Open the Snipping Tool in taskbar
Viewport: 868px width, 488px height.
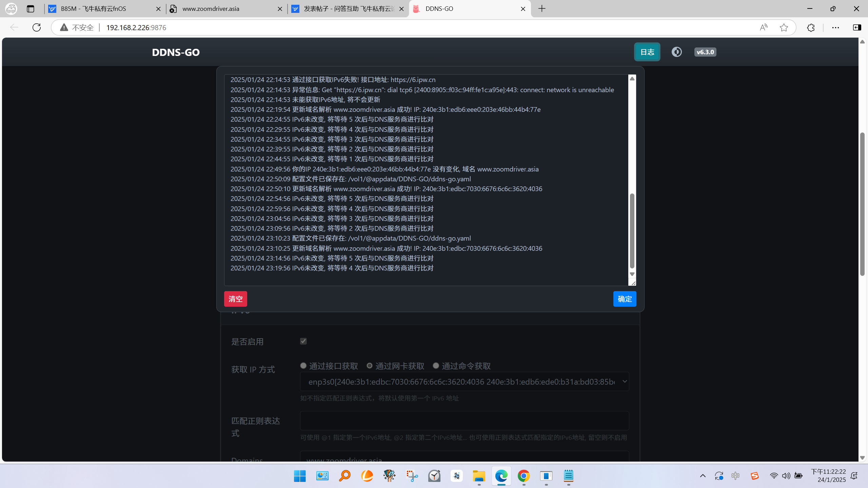point(412,476)
